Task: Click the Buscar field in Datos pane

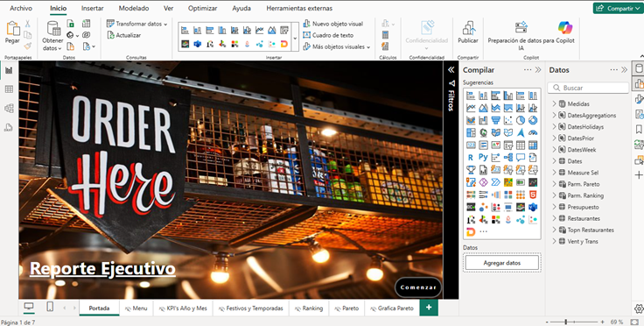Action: pyautogui.click(x=588, y=88)
